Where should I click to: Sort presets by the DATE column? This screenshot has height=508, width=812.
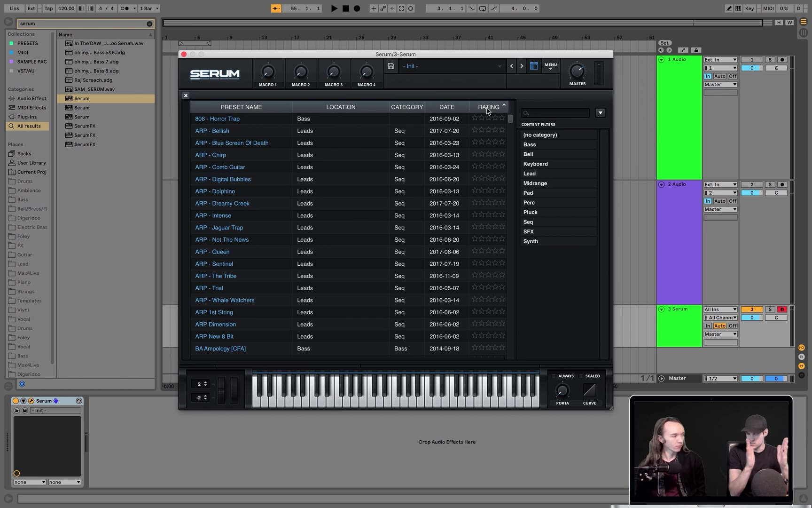[447, 107]
